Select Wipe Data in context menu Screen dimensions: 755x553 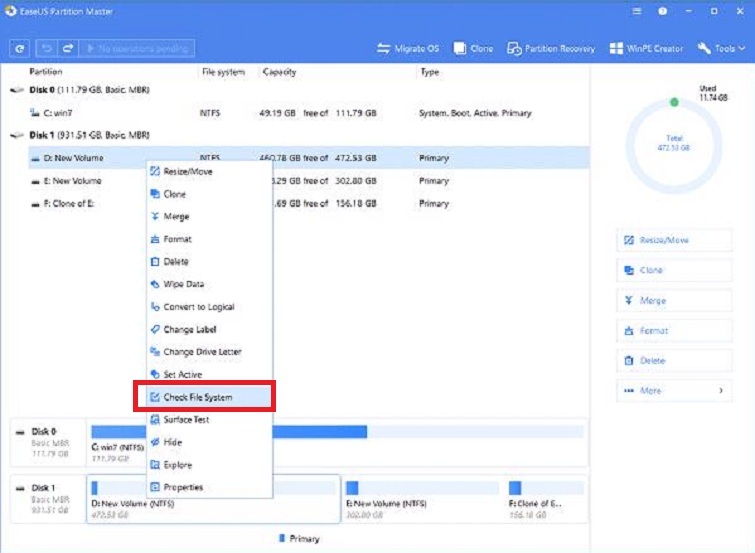183,284
